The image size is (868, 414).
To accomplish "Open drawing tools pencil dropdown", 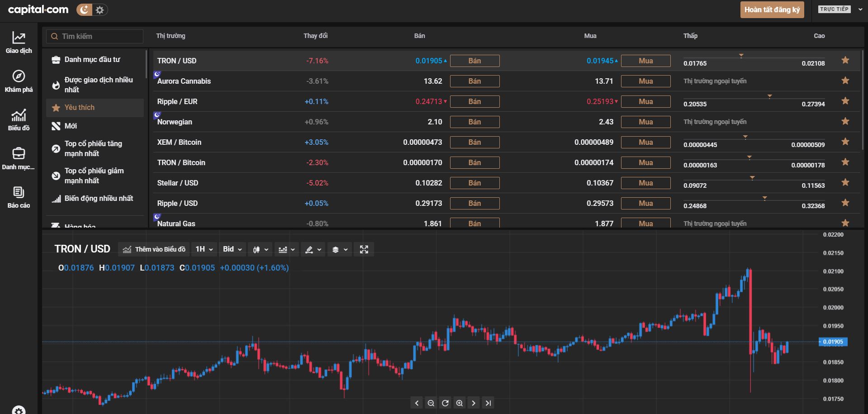I will [313, 249].
